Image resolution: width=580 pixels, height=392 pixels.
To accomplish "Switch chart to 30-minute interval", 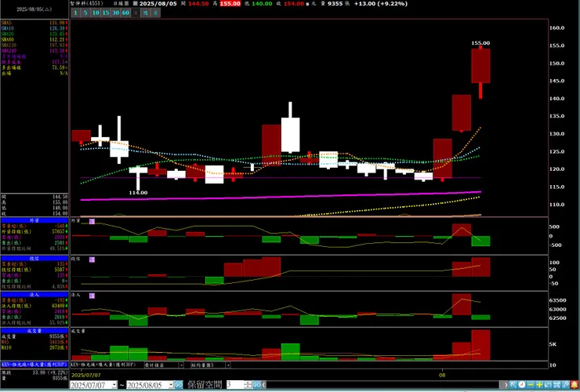I will click(x=116, y=13).
